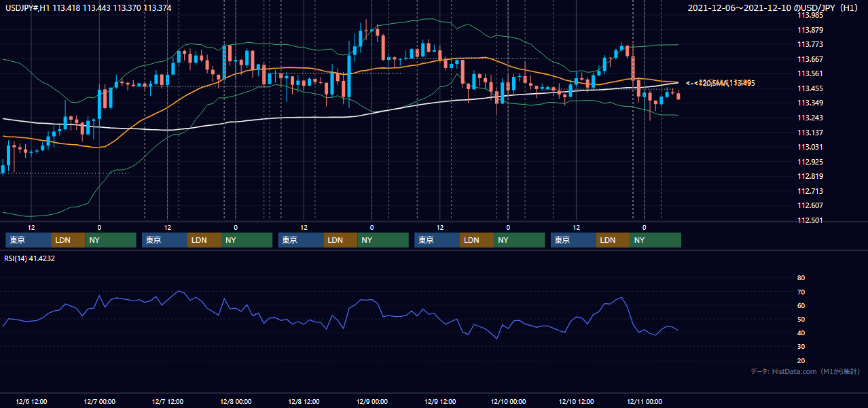The height and width of the screenshot is (408, 868).
Task: Click the fourth LDN session box (12/9)
Action: (477, 240)
